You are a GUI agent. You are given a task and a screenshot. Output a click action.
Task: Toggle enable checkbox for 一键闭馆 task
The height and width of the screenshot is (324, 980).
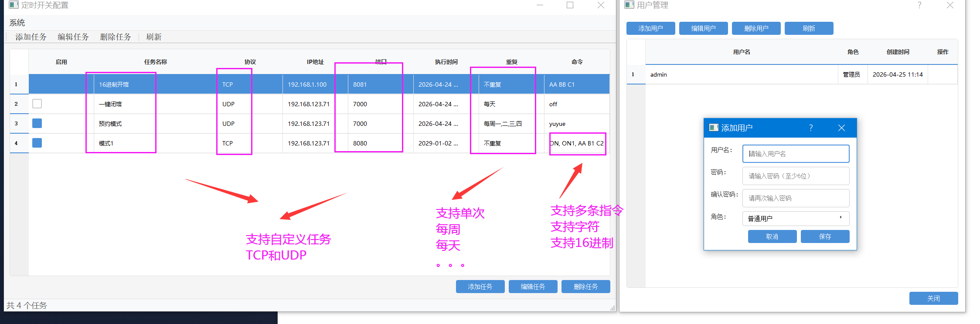click(x=37, y=104)
